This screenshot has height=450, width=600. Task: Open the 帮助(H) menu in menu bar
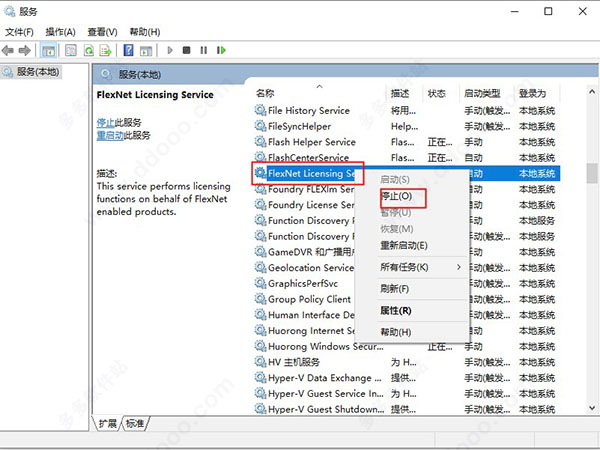tap(145, 32)
